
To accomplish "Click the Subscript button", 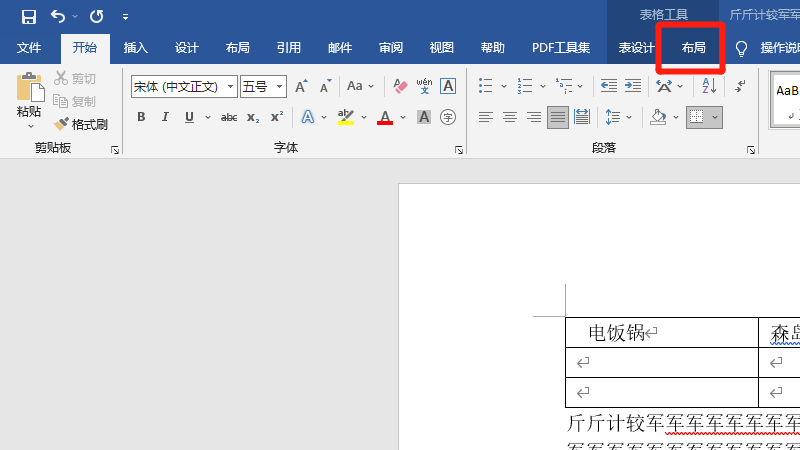I will [254, 118].
